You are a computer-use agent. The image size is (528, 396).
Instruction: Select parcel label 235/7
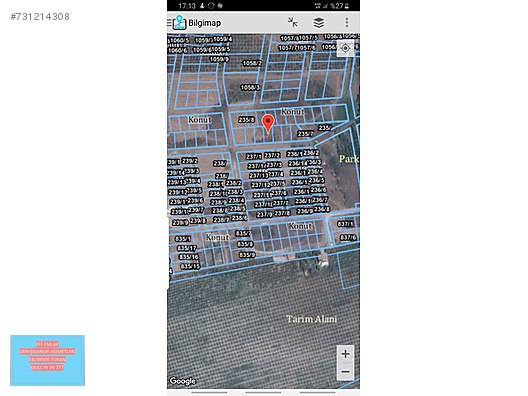tap(305, 134)
